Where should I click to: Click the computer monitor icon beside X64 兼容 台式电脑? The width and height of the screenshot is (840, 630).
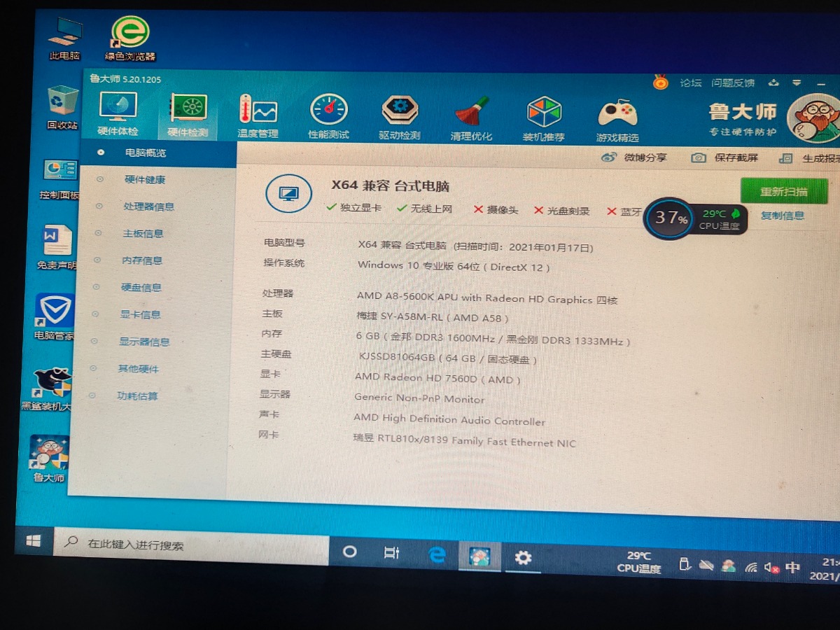click(x=288, y=193)
